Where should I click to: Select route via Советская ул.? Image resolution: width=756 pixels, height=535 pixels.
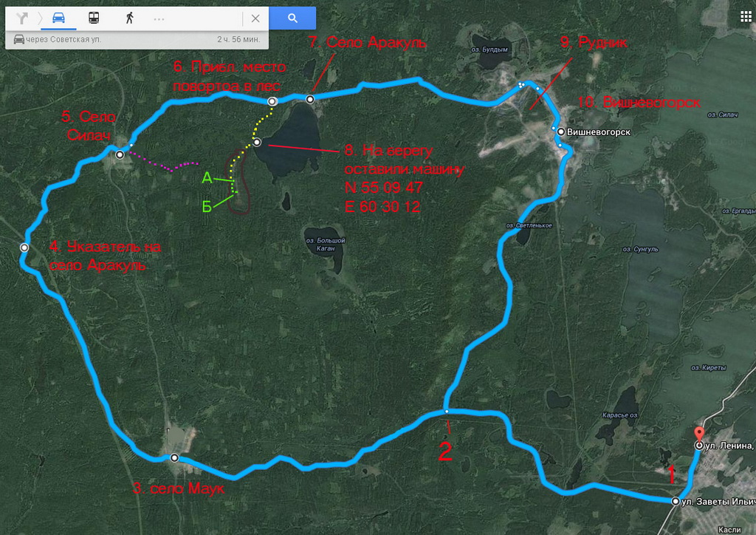[137, 39]
